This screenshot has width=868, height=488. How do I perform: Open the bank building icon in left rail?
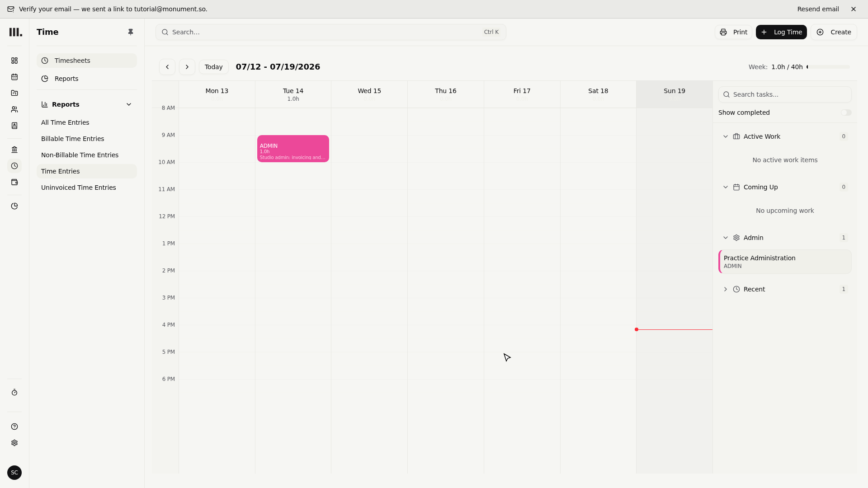(x=14, y=150)
